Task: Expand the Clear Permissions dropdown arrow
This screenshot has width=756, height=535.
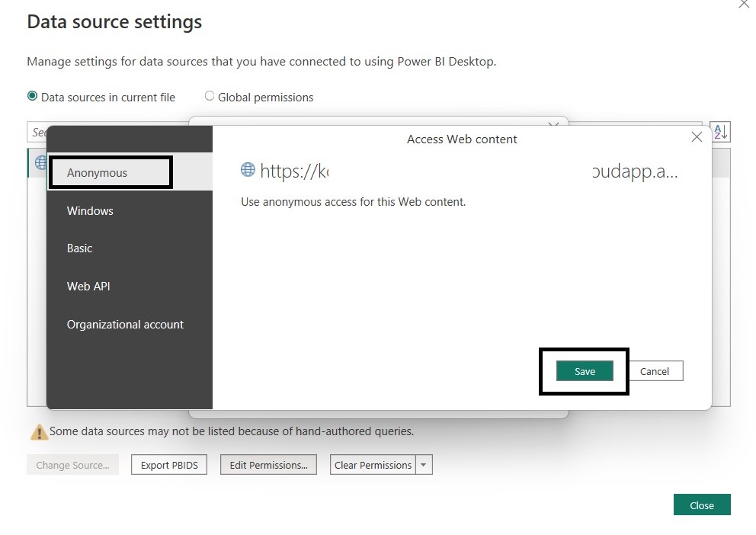Action: [x=424, y=465]
